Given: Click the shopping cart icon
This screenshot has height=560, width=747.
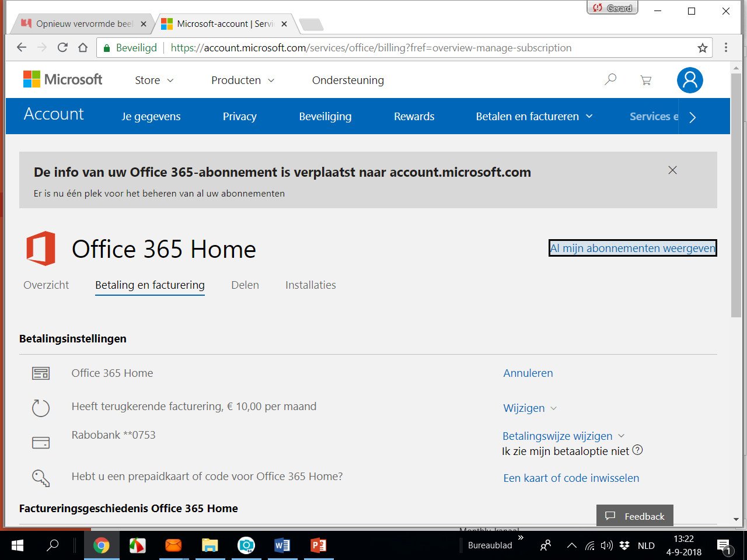Looking at the screenshot, I should [x=645, y=80].
